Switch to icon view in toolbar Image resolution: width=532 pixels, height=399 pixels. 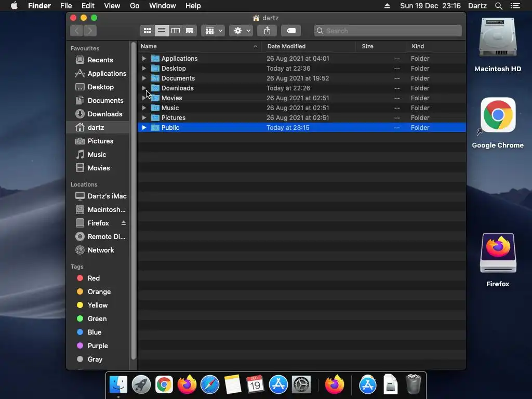(147, 31)
